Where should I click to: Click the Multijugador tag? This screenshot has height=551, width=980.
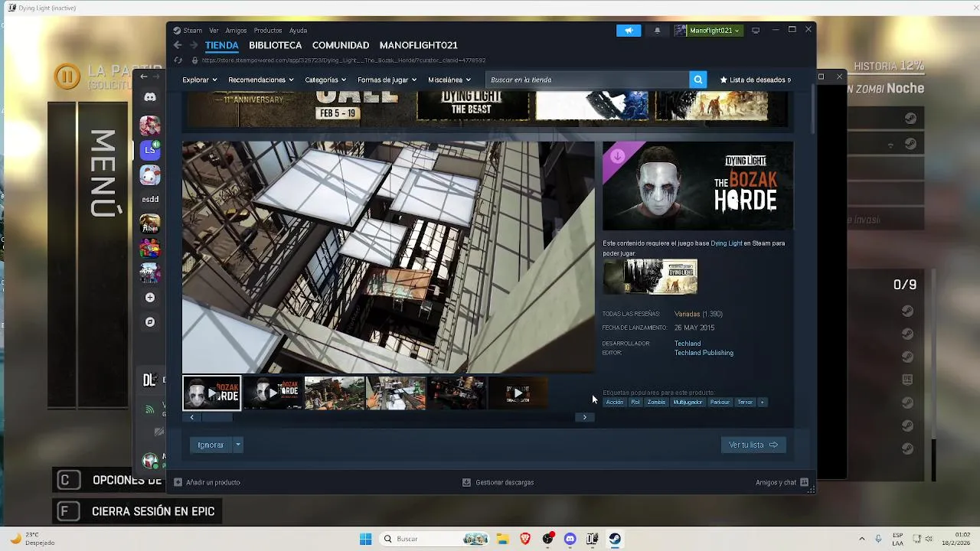click(688, 402)
